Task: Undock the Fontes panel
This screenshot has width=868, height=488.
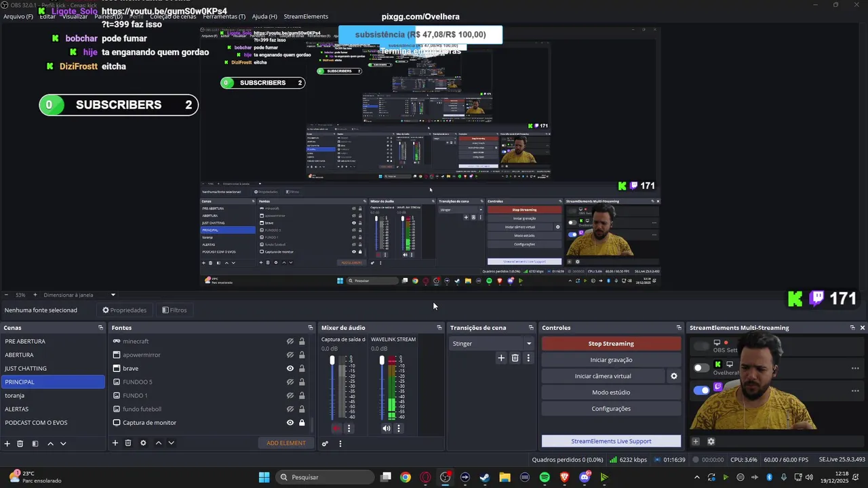Action: pyautogui.click(x=311, y=328)
